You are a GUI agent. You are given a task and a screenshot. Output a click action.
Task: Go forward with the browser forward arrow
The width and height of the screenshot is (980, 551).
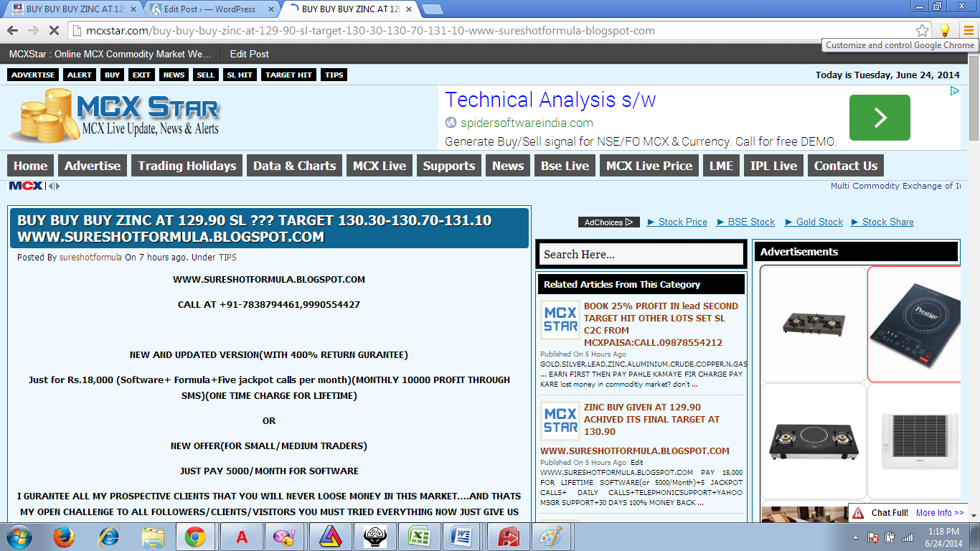pyautogui.click(x=33, y=30)
